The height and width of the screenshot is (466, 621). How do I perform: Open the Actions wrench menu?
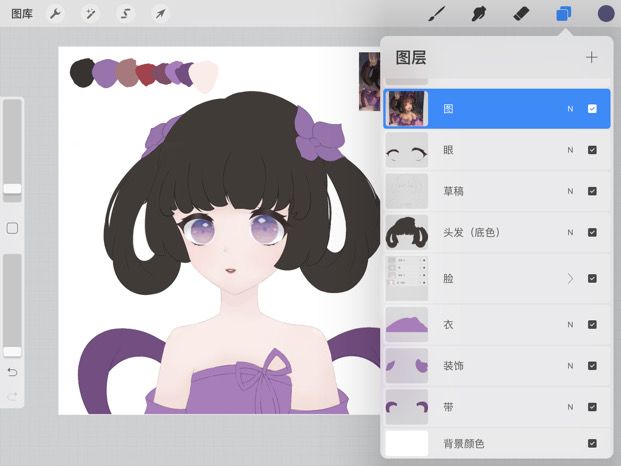[55, 14]
